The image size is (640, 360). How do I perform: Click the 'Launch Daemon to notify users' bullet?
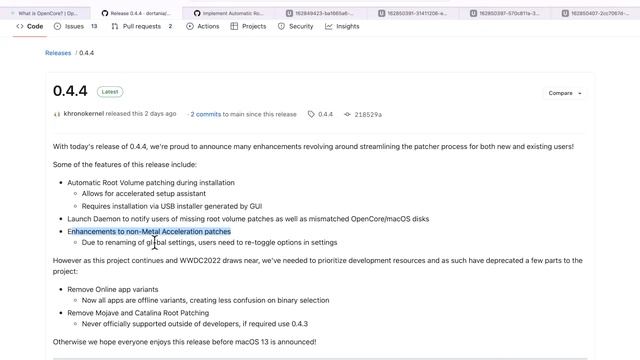(248, 219)
